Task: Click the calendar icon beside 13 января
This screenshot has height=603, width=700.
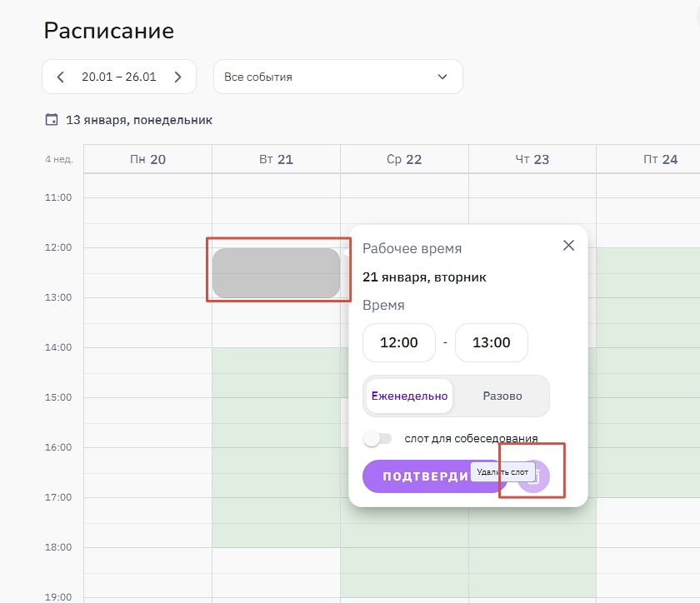Action: (x=52, y=120)
